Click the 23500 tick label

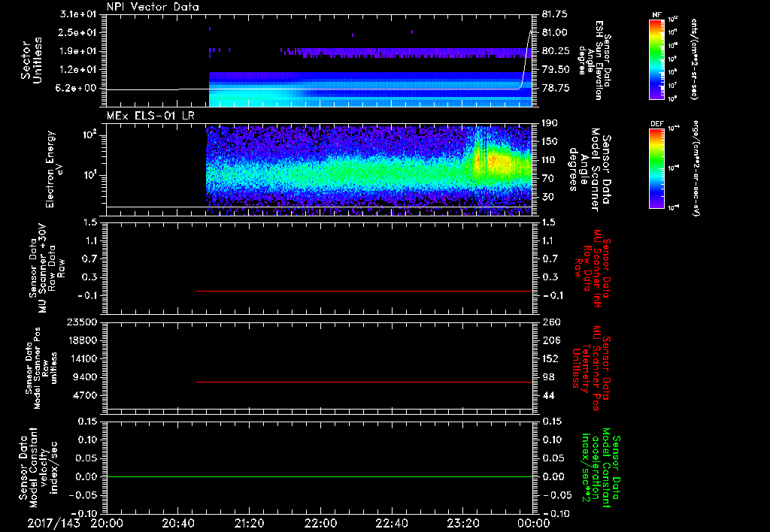(x=83, y=322)
